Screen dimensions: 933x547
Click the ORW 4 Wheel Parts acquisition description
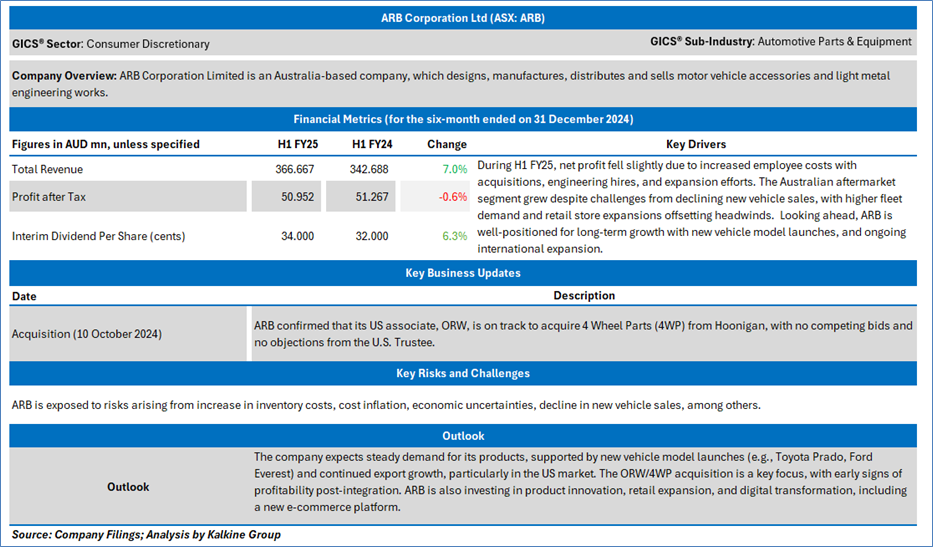pos(583,334)
